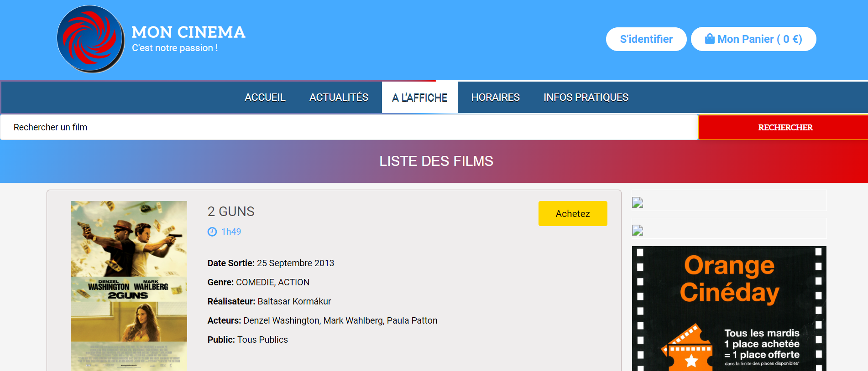Open INFOS PRATIQUES in the navigation bar

[x=586, y=98]
